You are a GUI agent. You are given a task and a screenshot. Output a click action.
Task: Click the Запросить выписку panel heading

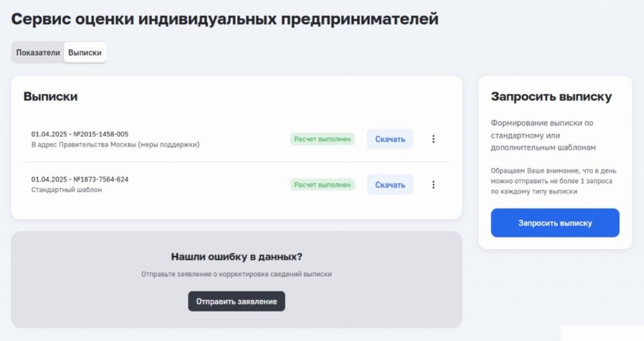[551, 96]
